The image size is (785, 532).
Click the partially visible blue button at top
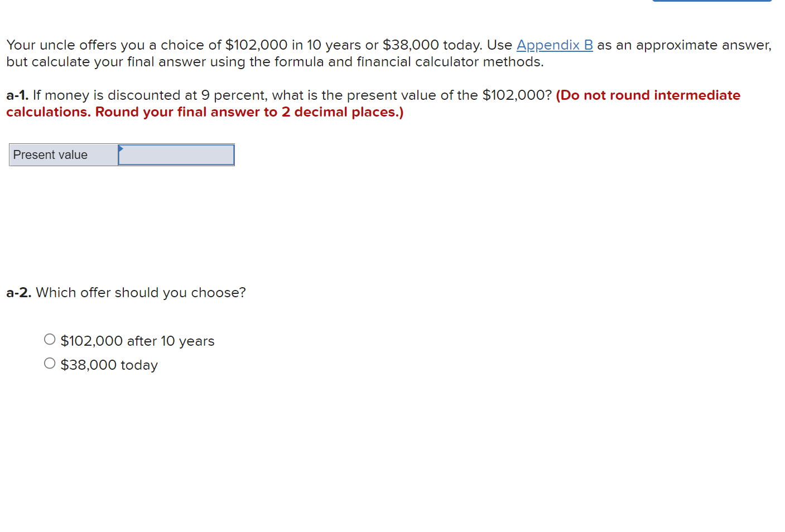click(x=712, y=2)
